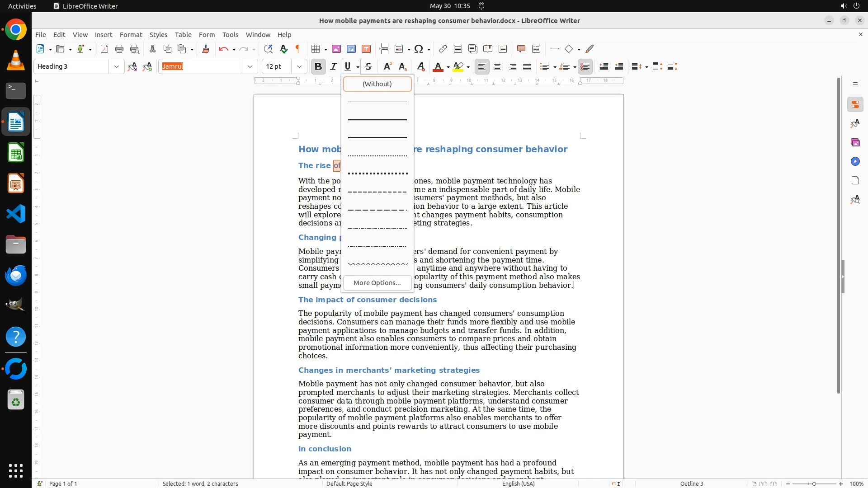Select (Without) underline option

pyautogui.click(x=377, y=84)
